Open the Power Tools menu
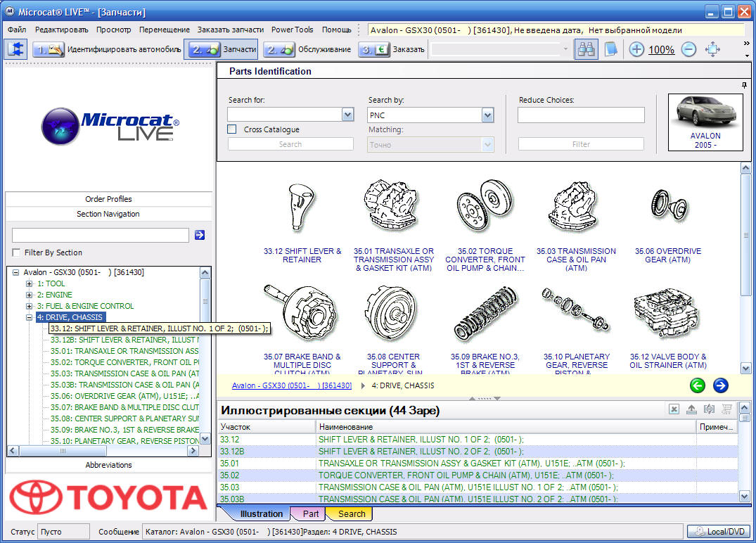The height and width of the screenshot is (543, 756). tap(292, 30)
